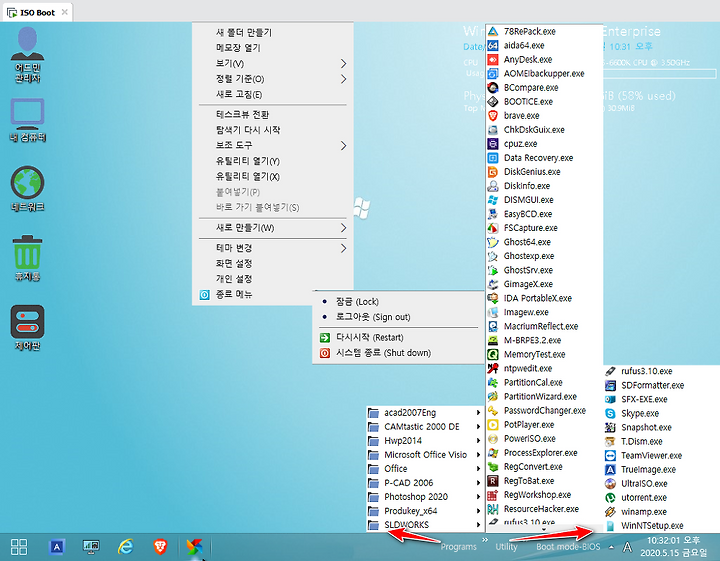This screenshot has width=720, height=561.
Task: Click the Programs toolbar overflow chevron
Action: point(485,540)
